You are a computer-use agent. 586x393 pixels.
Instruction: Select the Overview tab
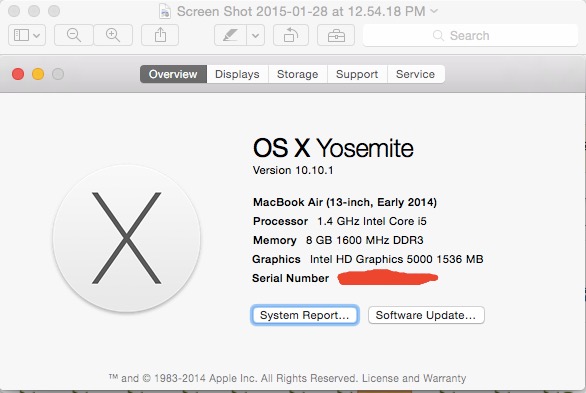[173, 74]
